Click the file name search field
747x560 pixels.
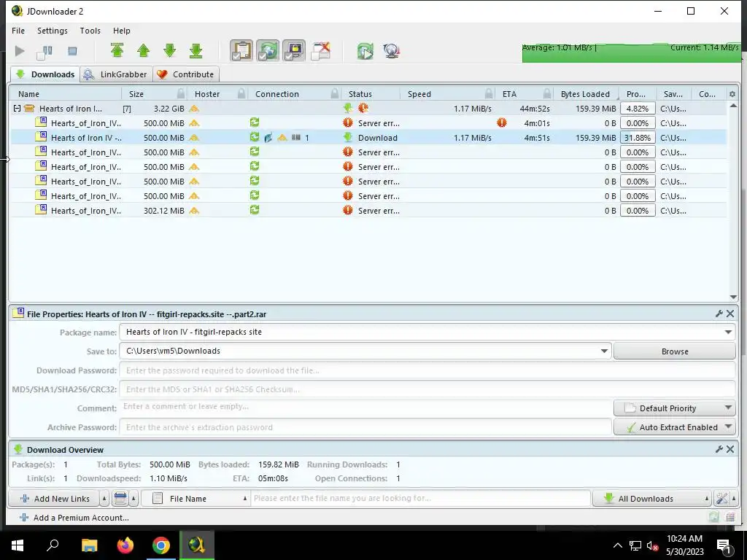tap(420, 498)
